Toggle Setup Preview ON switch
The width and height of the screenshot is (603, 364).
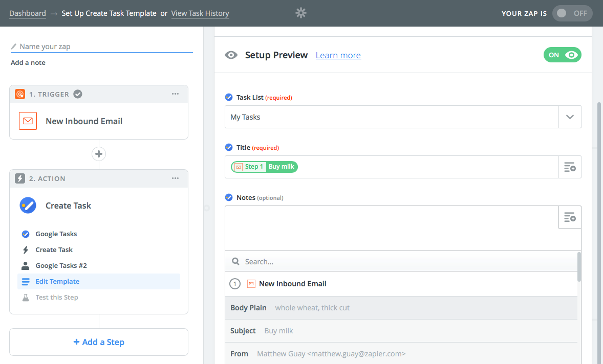[562, 55]
